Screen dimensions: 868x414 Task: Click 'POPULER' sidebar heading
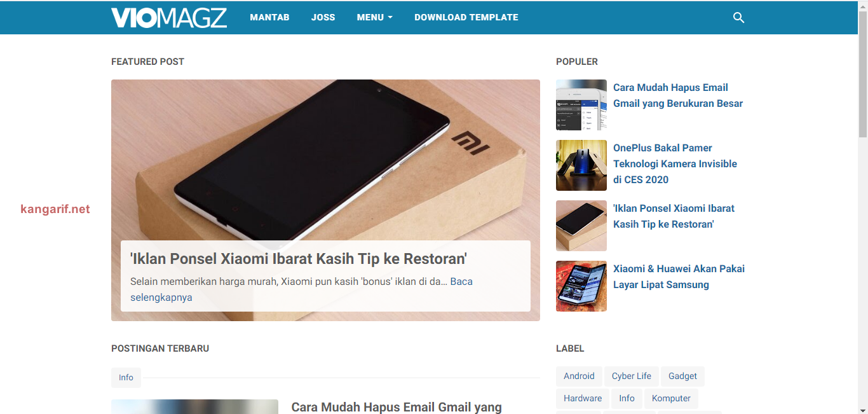[577, 62]
